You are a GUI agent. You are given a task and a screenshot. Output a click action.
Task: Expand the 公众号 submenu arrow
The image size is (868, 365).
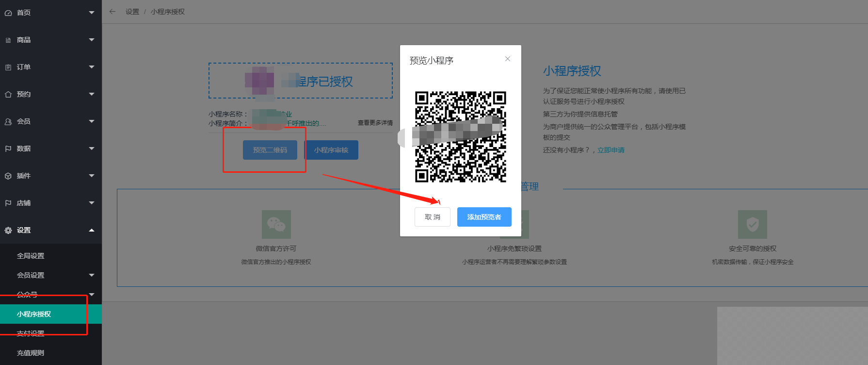(x=92, y=295)
